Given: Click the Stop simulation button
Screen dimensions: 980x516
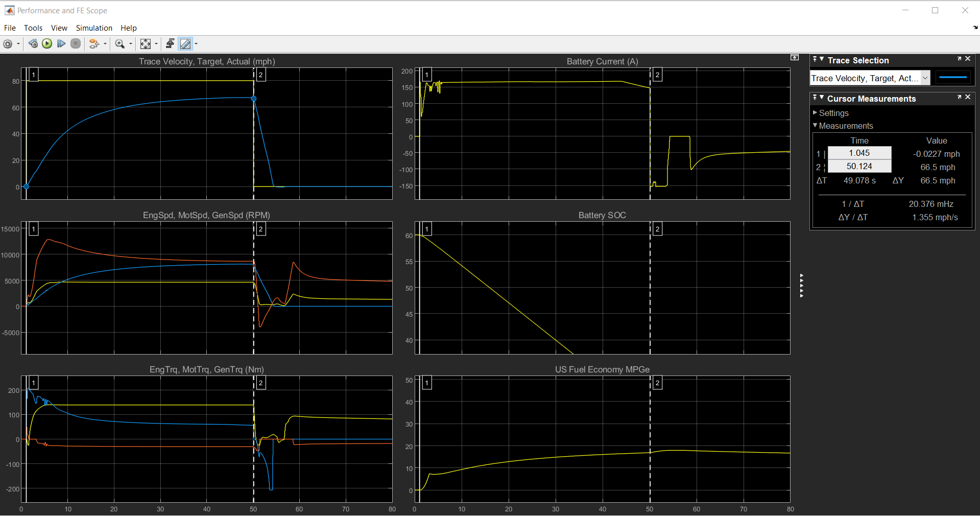Looking at the screenshot, I should (x=76, y=44).
